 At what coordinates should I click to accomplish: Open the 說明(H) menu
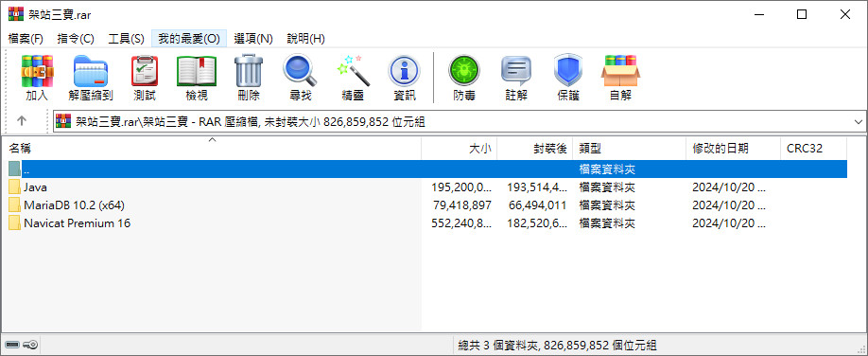point(305,39)
